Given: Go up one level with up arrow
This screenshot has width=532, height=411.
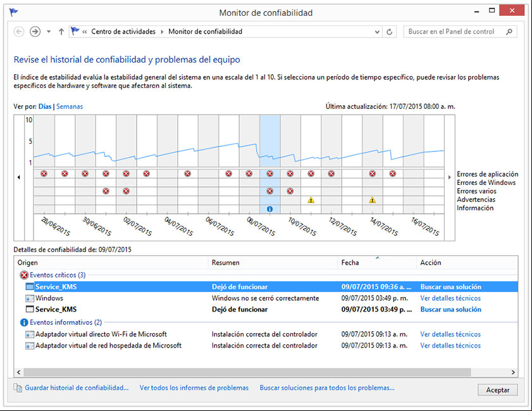Looking at the screenshot, I should click(61, 32).
